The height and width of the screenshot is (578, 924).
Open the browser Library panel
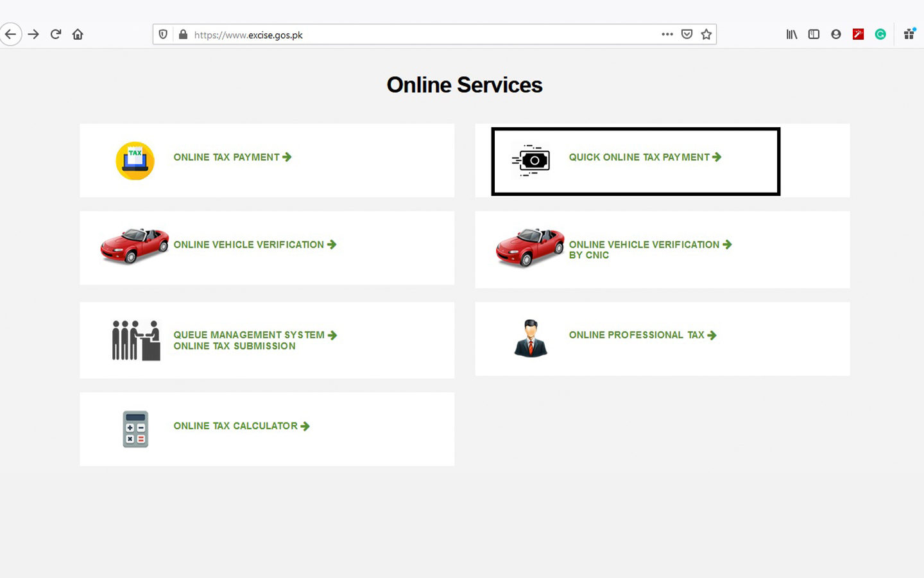coord(791,34)
